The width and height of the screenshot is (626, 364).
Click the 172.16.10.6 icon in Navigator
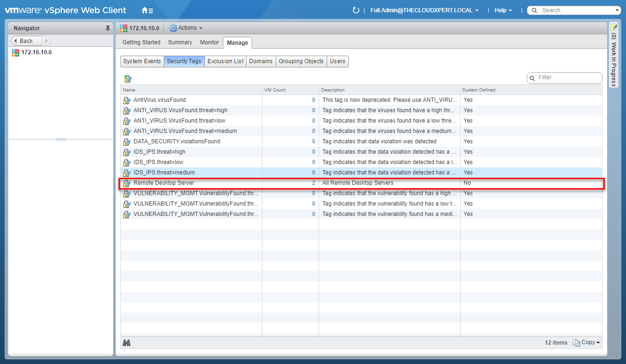[x=16, y=52]
